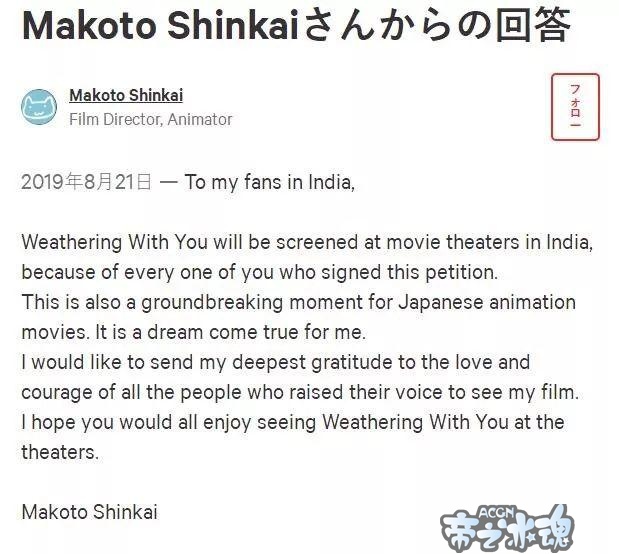Select the page heading ending in さんからの回答
619x554 pixels.
pos(296,26)
